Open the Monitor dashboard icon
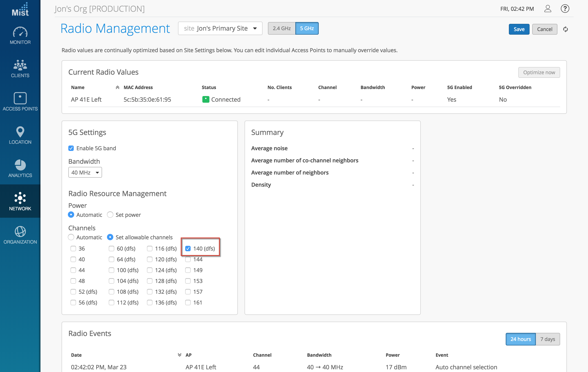 pyautogui.click(x=20, y=32)
